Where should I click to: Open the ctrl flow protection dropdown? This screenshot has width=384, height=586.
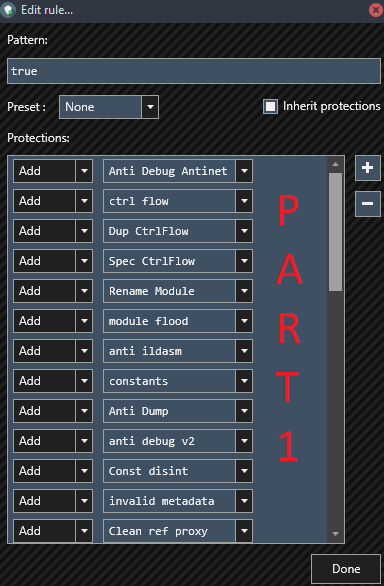pos(178,201)
